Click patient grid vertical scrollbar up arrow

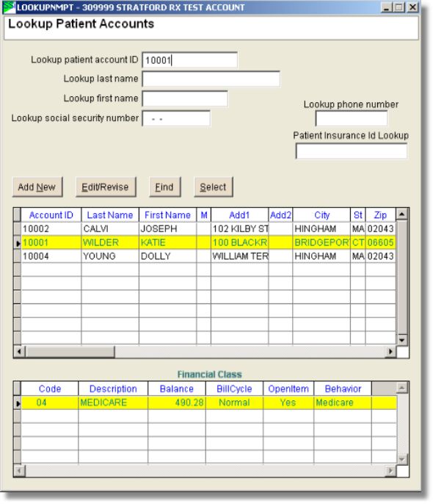click(402, 214)
